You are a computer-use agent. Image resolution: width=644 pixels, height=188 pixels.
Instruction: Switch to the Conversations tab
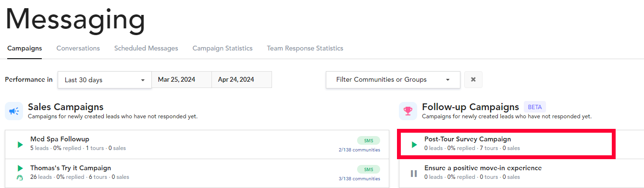tap(78, 48)
